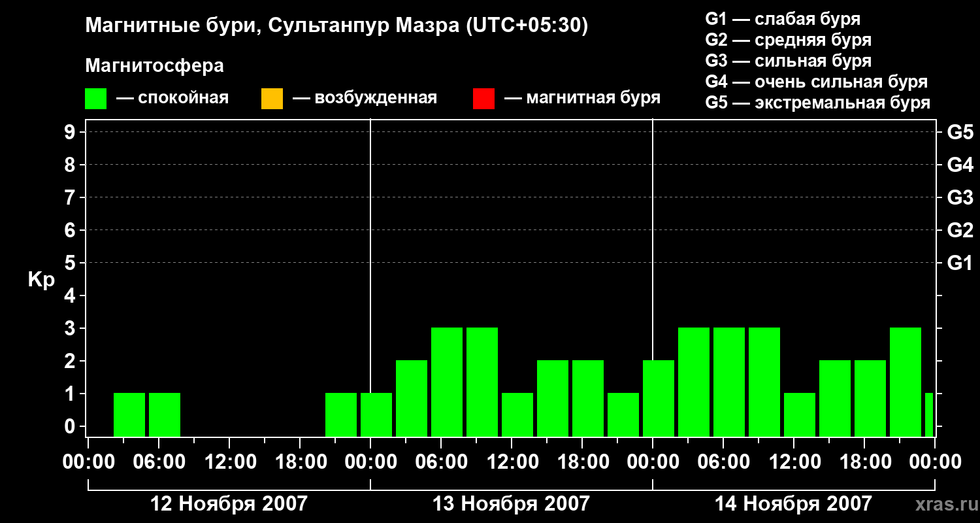Select the 'G3 — сильная буря' legend line

tap(788, 61)
